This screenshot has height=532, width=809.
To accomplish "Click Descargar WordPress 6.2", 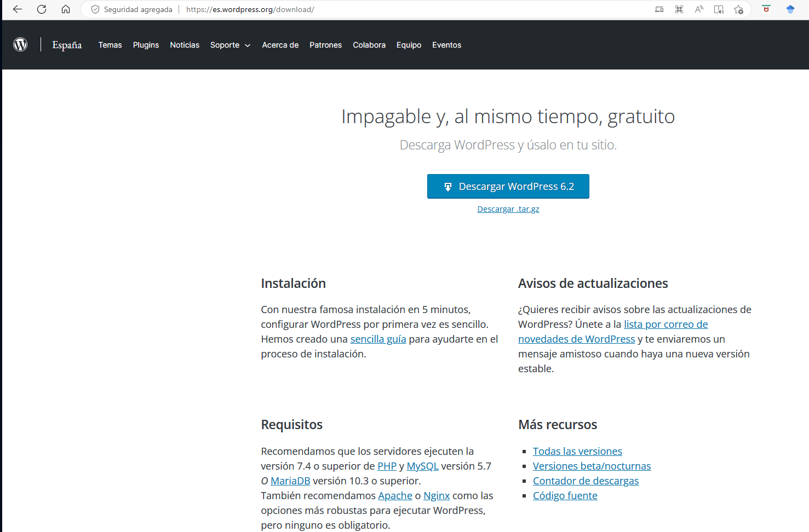I will coord(508,186).
